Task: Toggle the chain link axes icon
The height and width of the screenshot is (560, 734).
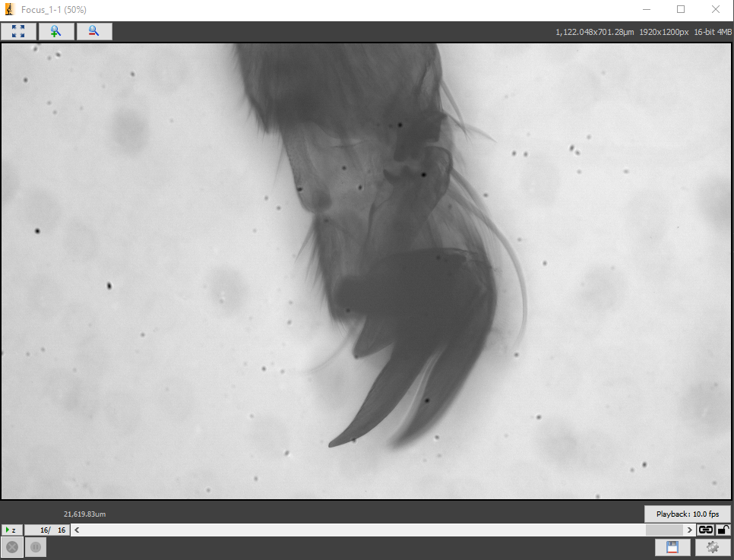Action: (705, 530)
